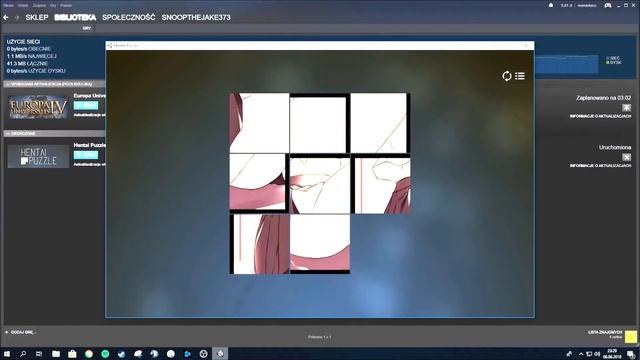Click the cyan button under Hentai Puzzle
This screenshot has width=640, height=360.
[86, 155]
